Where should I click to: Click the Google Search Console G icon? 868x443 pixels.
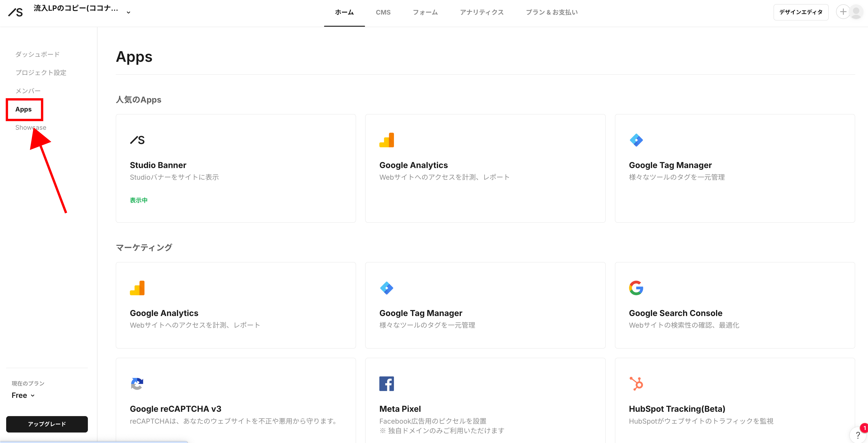click(636, 288)
